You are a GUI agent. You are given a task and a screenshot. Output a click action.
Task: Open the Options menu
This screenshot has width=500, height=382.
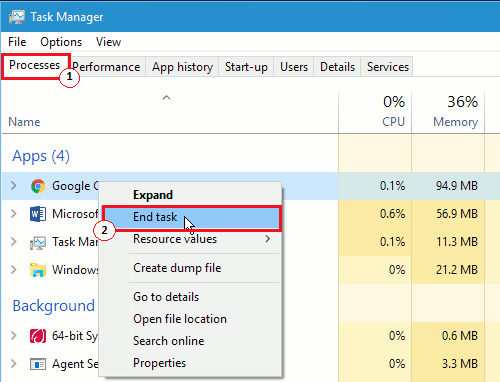click(x=61, y=42)
